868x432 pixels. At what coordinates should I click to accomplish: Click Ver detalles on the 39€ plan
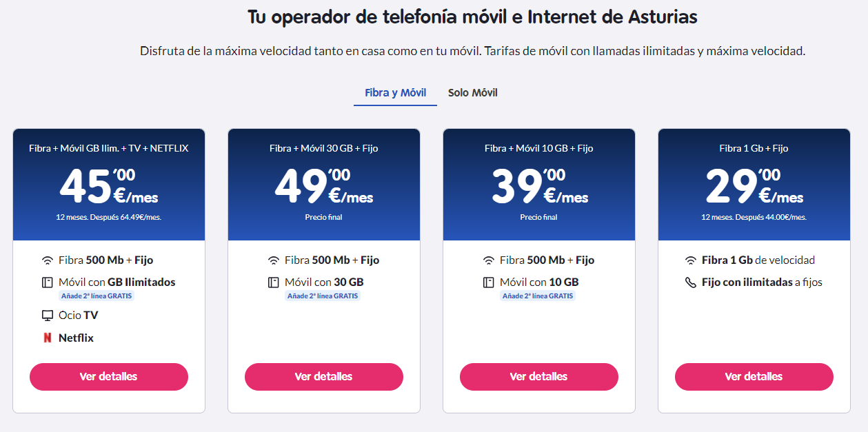tap(538, 376)
